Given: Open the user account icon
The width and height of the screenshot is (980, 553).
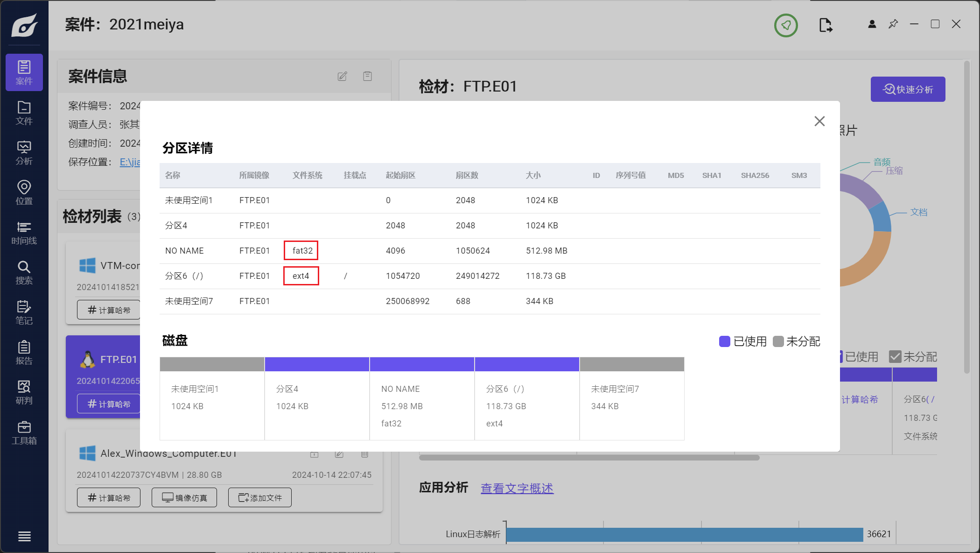Looking at the screenshot, I should point(872,24).
